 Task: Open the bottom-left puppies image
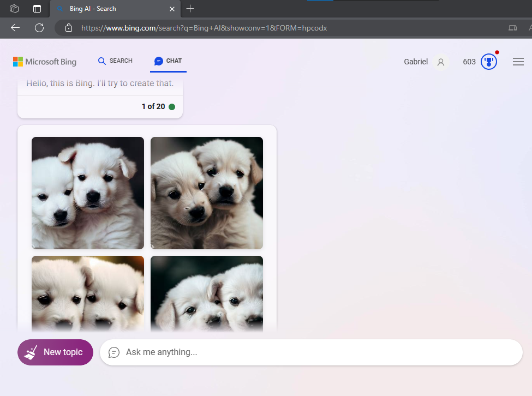tap(88, 293)
